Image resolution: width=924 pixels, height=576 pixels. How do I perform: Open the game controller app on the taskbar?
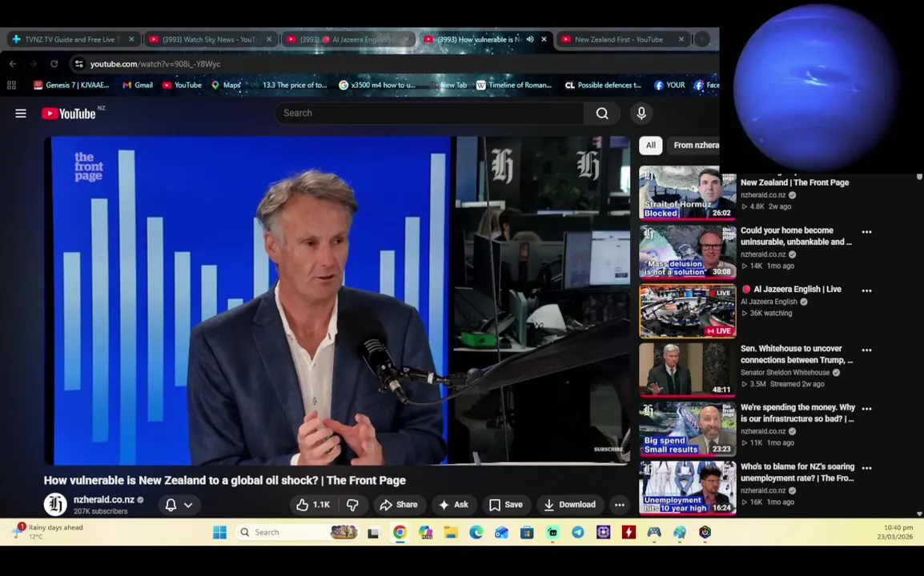pyautogui.click(x=654, y=533)
